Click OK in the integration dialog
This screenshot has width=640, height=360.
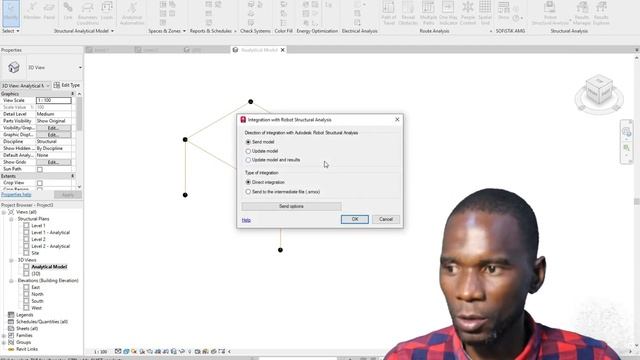click(x=355, y=219)
